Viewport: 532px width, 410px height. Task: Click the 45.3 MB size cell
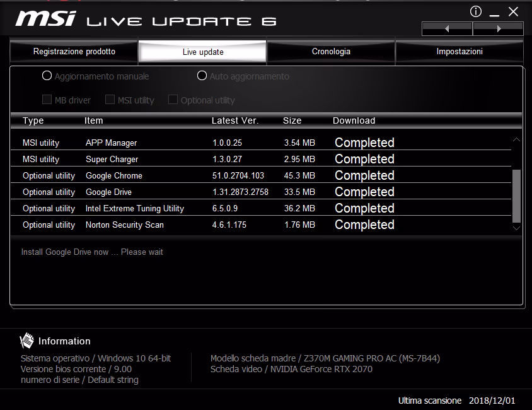tap(299, 175)
